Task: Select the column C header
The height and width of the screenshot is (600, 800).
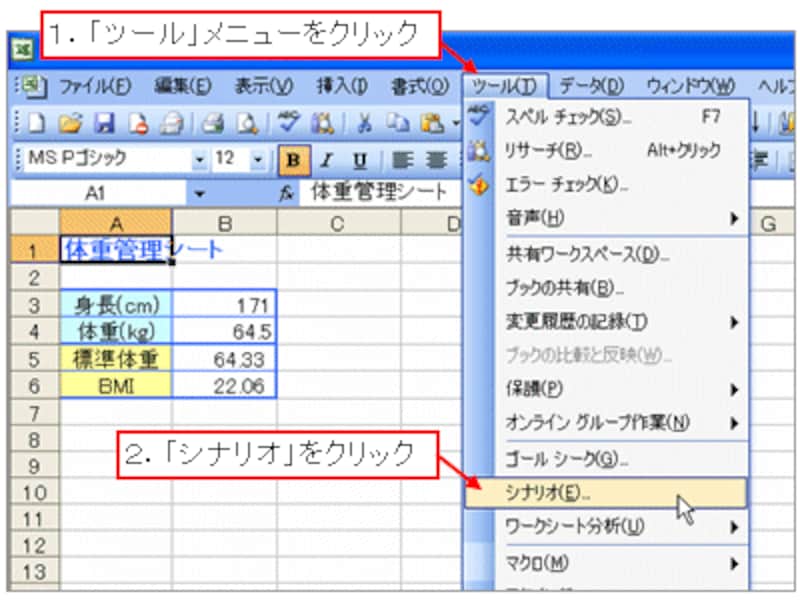Action: (x=337, y=223)
